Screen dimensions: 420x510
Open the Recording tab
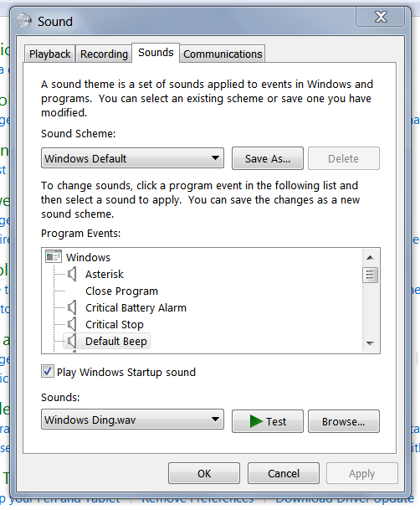pos(104,54)
